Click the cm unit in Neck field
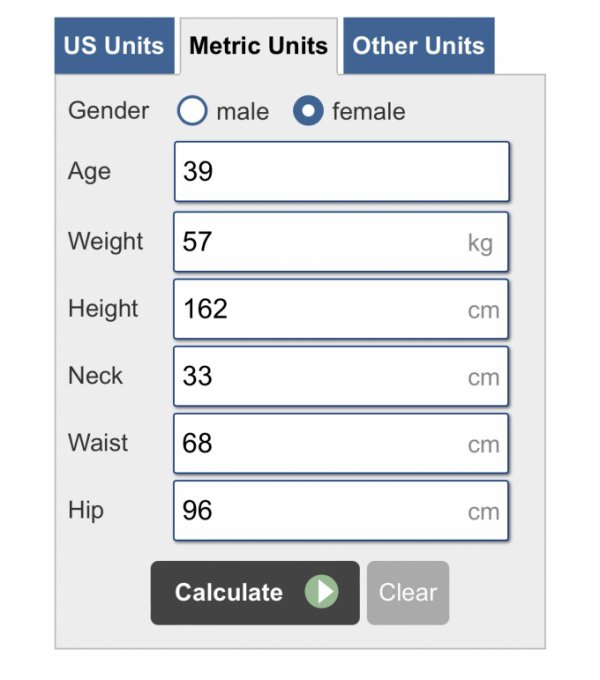The width and height of the screenshot is (600, 680). [x=483, y=378]
